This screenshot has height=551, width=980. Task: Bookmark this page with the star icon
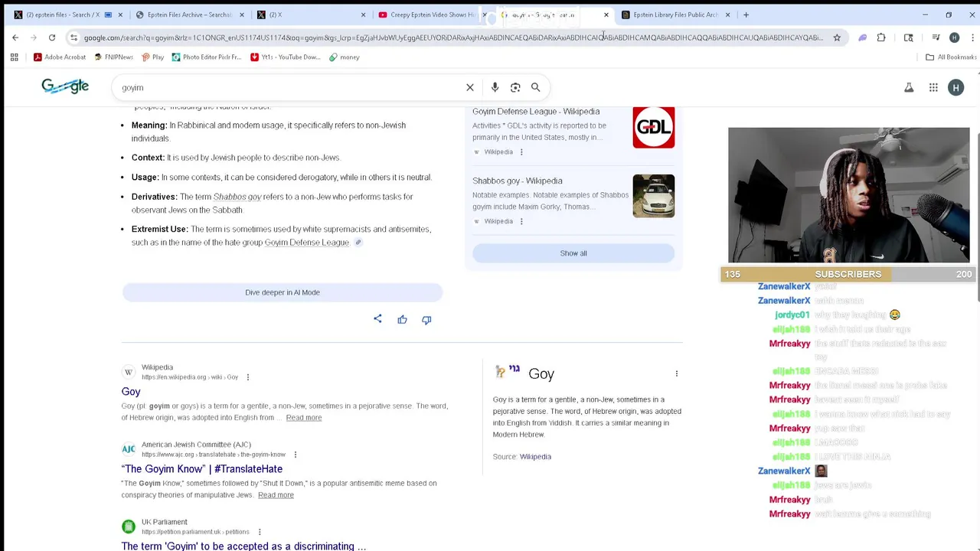pos(837,37)
